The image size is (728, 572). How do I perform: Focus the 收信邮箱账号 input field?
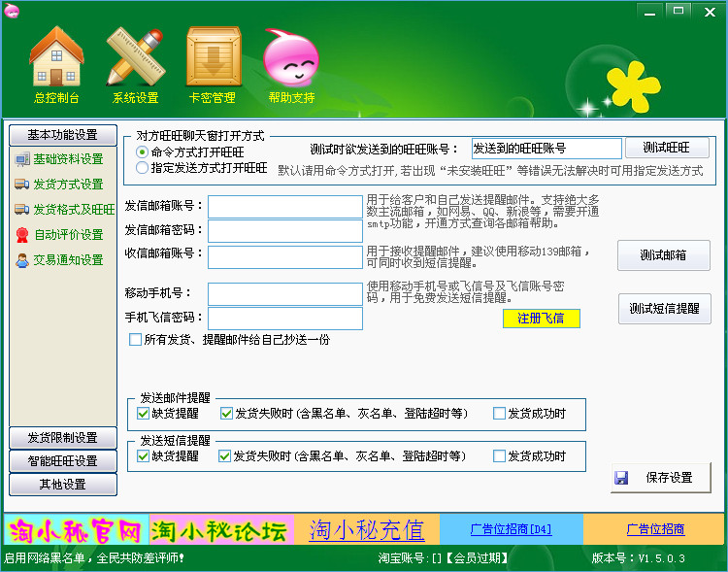click(x=285, y=257)
